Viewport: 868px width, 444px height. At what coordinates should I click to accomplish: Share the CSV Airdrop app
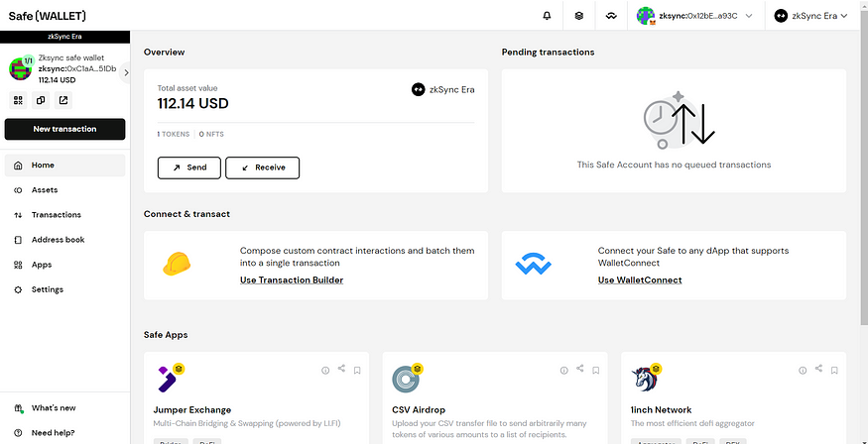[x=580, y=369]
